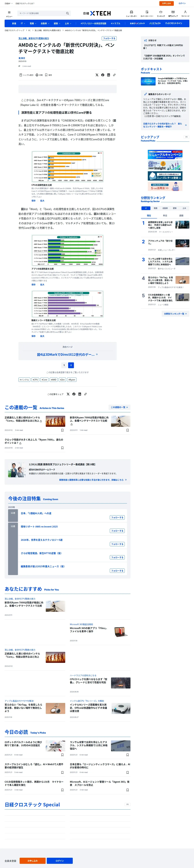Share on LinkedIn beside この記事をシェア

[80, 394]
